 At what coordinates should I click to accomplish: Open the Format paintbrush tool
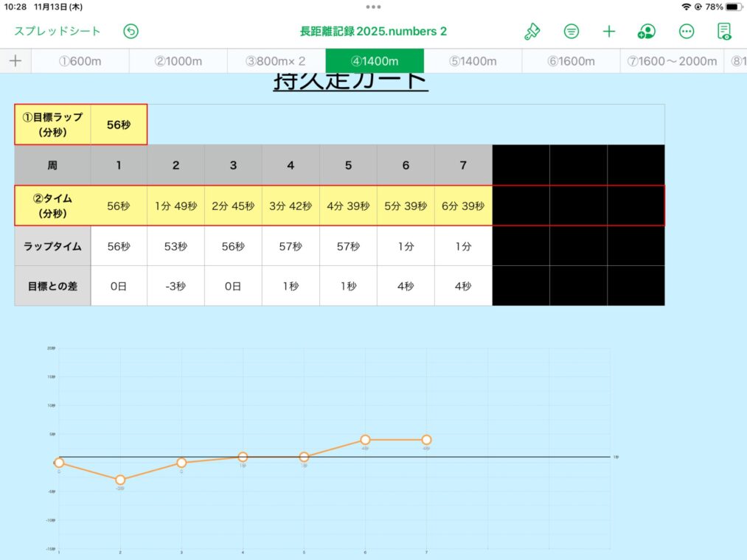click(x=532, y=31)
